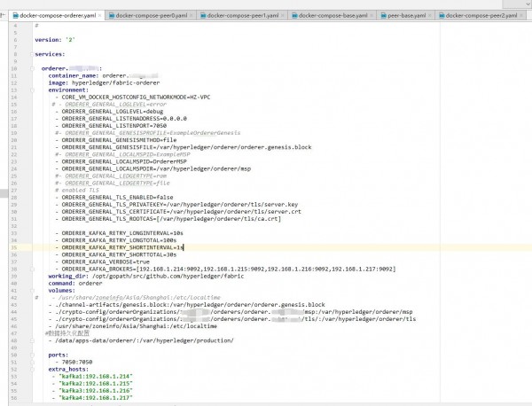
Task: Click the working_dir line
Action: tap(146, 277)
